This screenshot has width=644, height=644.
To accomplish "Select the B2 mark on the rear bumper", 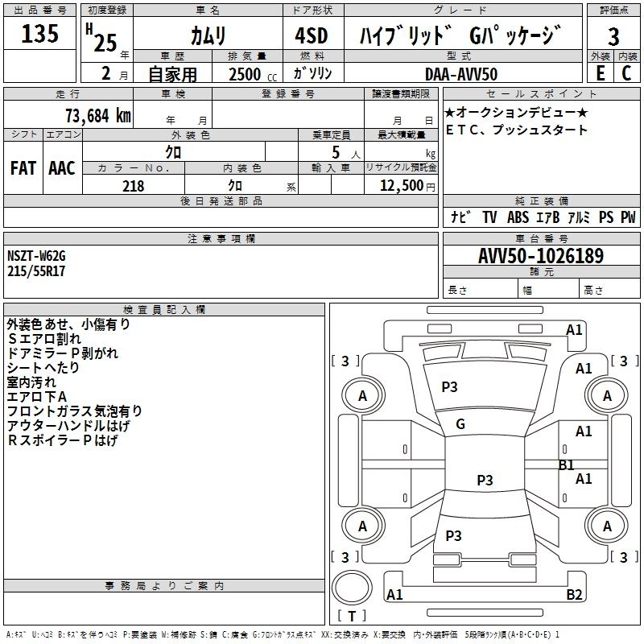I will coord(575,595).
